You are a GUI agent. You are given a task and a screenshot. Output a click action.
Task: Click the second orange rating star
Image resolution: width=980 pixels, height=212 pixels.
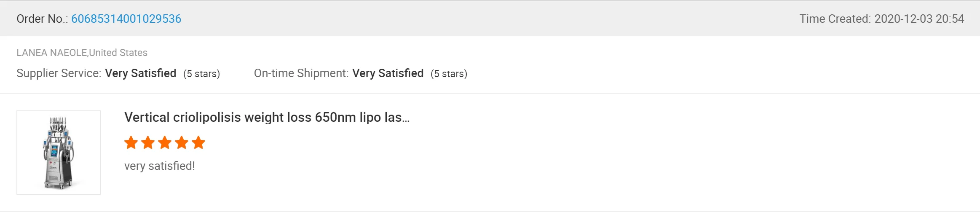[148, 143]
